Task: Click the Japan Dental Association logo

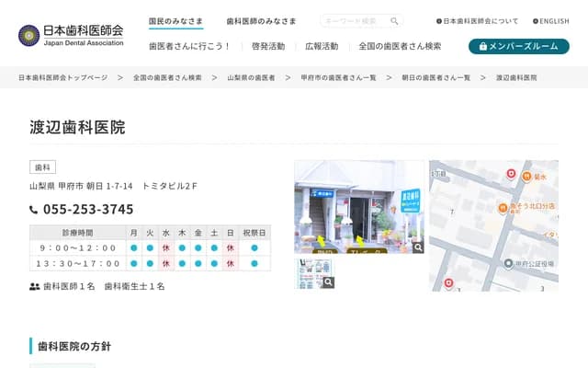Action: [x=71, y=35]
